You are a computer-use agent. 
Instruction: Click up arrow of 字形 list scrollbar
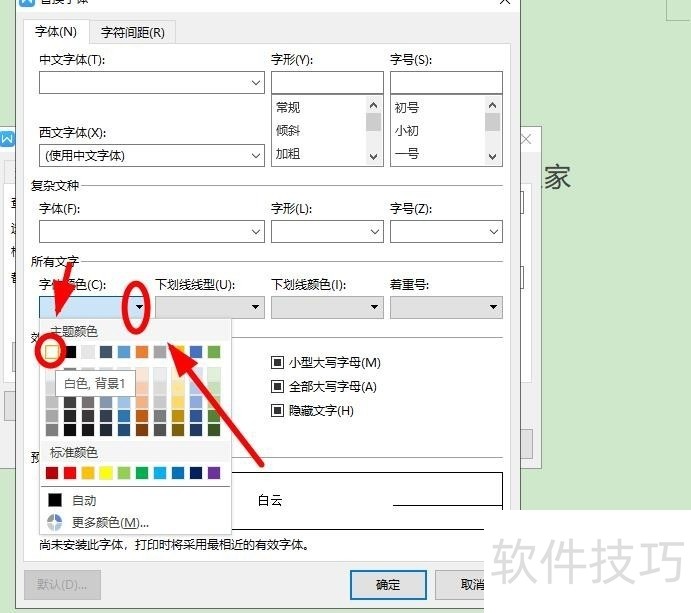tap(373, 105)
